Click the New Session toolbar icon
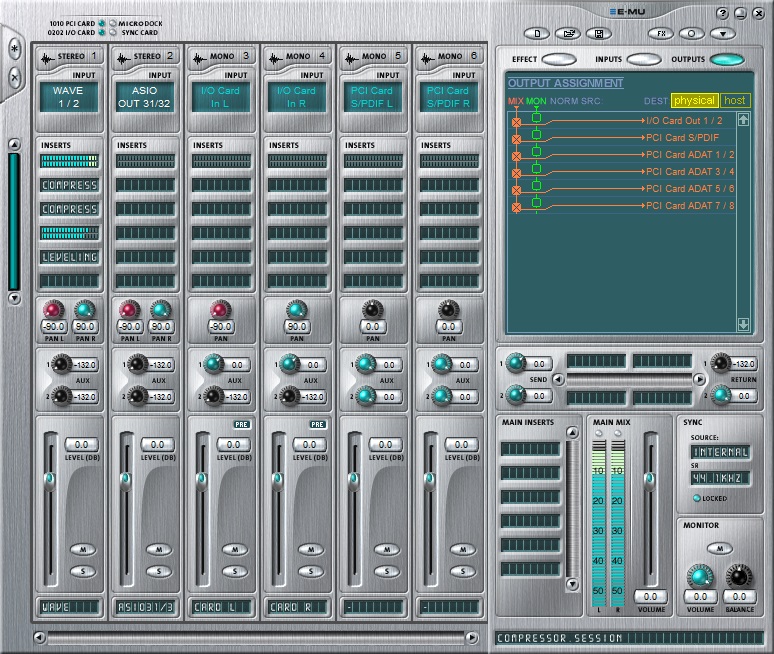The image size is (774, 654). 537,34
